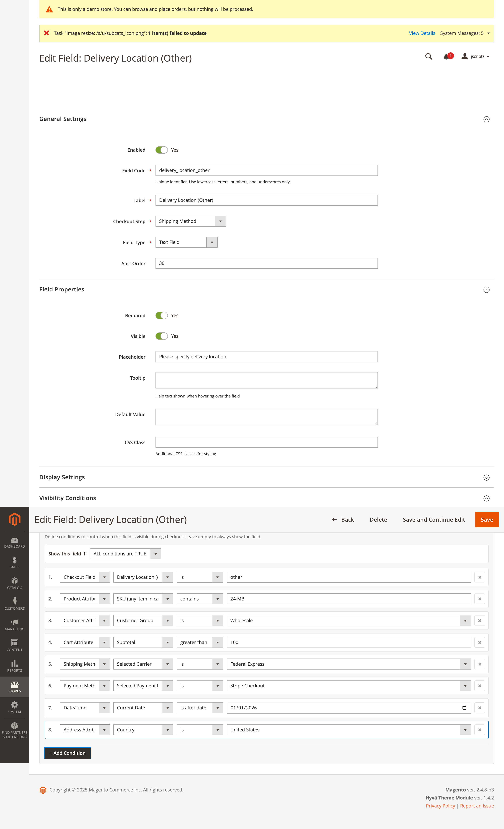Open the calendar picker for 01/01/2026
504x829 pixels.
point(464,708)
